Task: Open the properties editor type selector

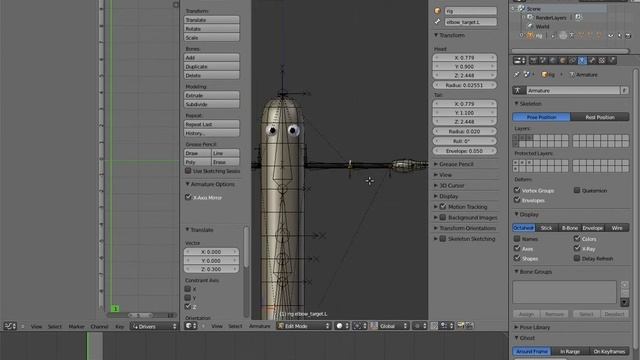Action: pyautogui.click(x=519, y=61)
